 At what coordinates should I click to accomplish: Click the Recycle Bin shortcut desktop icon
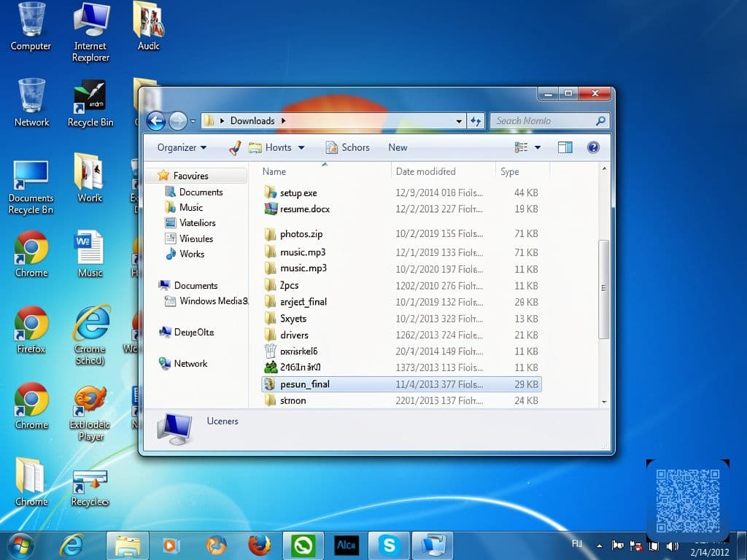[x=90, y=104]
